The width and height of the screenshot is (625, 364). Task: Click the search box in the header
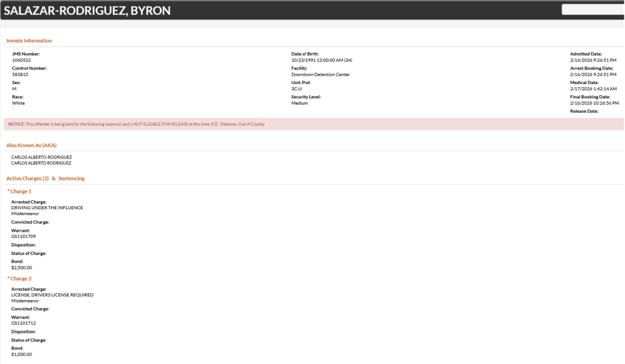coord(592,10)
